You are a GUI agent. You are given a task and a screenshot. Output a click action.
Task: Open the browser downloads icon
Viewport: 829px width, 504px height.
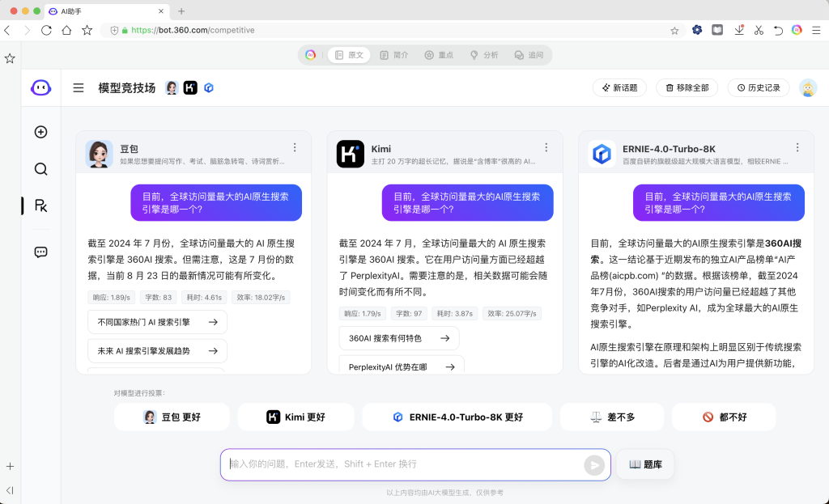739,30
